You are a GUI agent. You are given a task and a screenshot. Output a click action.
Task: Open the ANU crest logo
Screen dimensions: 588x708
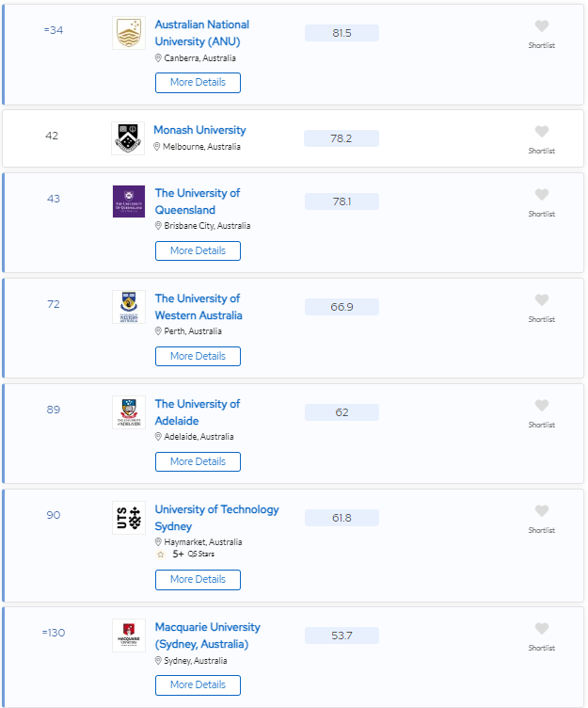point(129,33)
